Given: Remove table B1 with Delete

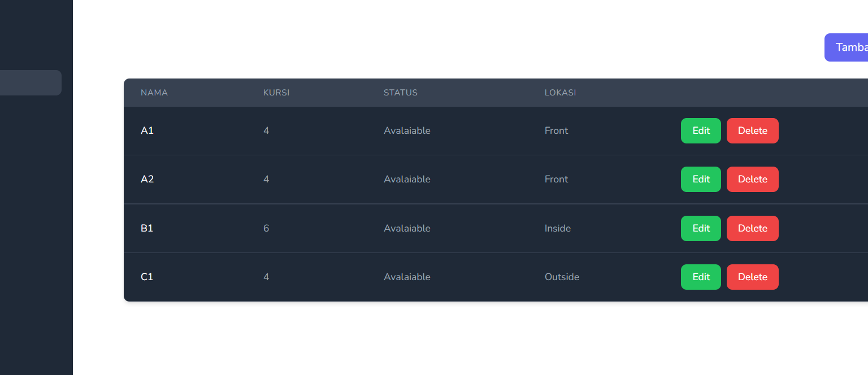Looking at the screenshot, I should (752, 228).
